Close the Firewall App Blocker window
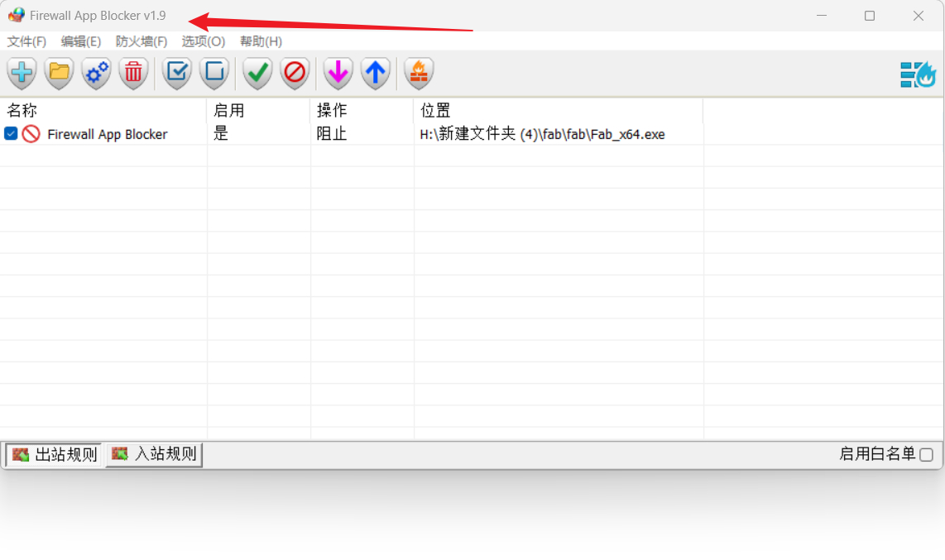 click(918, 16)
